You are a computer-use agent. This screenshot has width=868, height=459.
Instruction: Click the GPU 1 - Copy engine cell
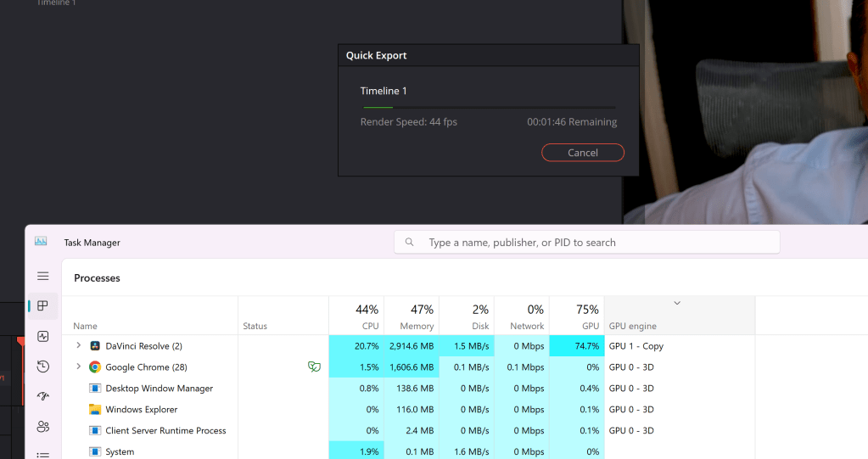[636, 346]
